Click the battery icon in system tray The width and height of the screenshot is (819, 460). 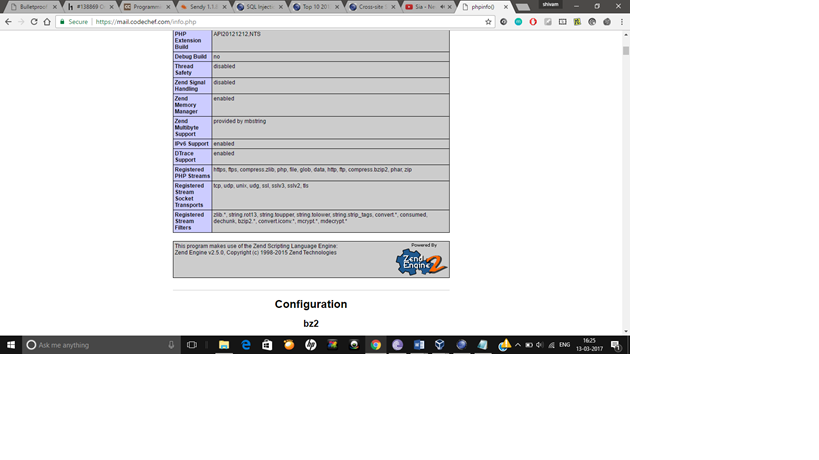pos(529,345)
